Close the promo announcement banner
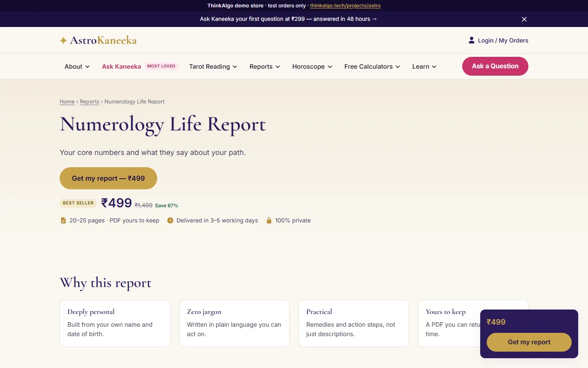The image size is (588, 368). click(x=524, y=19)
